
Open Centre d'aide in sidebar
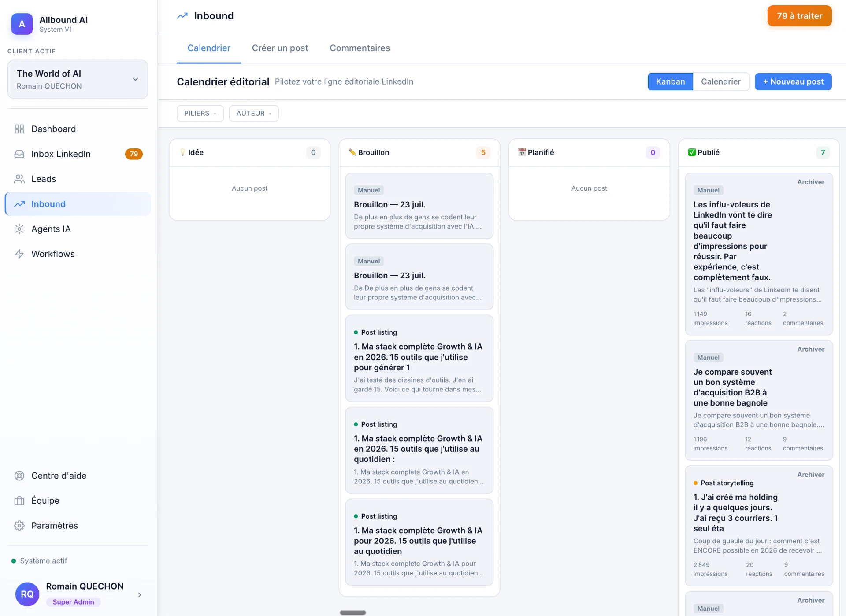(78, 476)
